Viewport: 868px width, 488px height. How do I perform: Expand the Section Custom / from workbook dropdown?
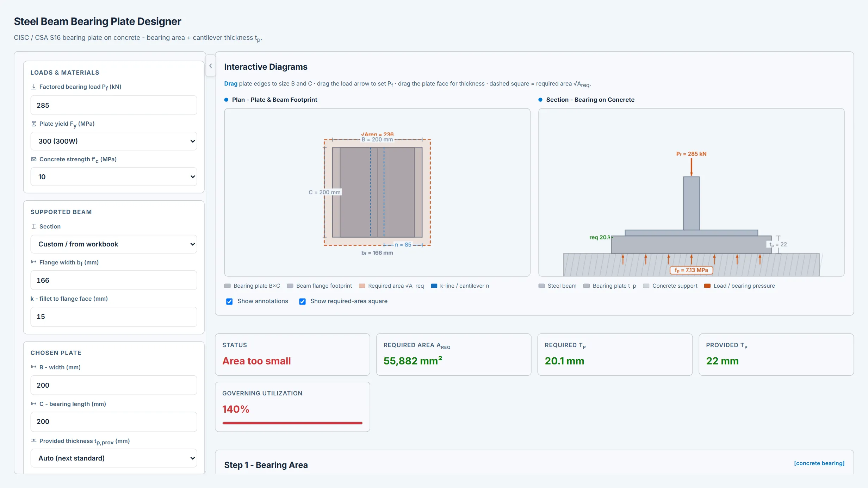coord(114,244)
